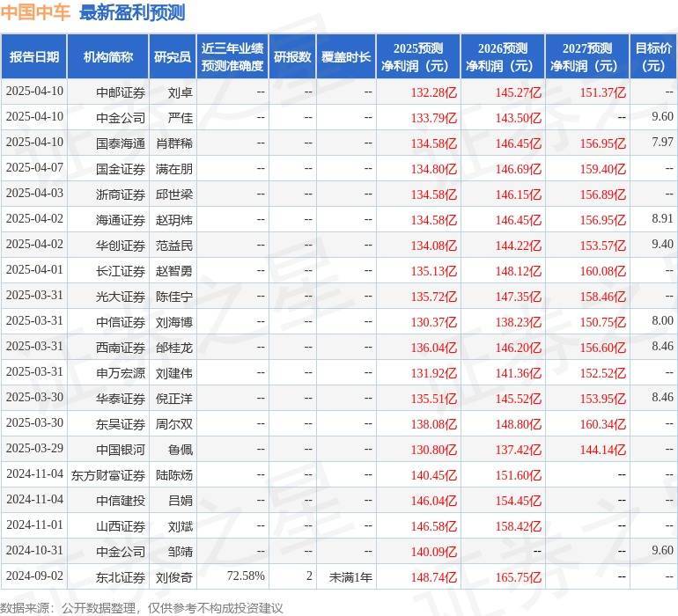The height and width of the screenshot is (616, 678).
Task: Select the 研报数 column header
Action: (x=292, y=56)
